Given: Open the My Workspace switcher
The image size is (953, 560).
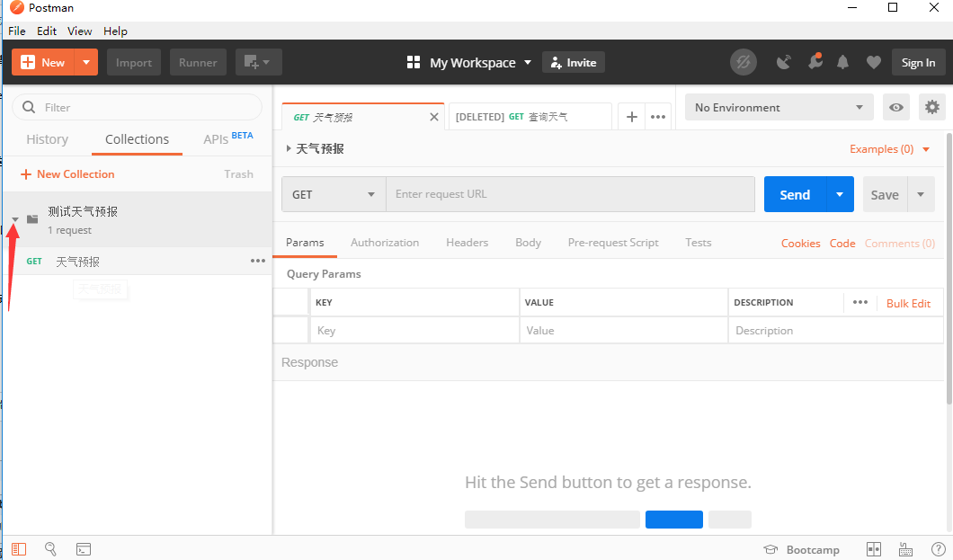Looking at the screenshot, I should click(x=469, y=63).
